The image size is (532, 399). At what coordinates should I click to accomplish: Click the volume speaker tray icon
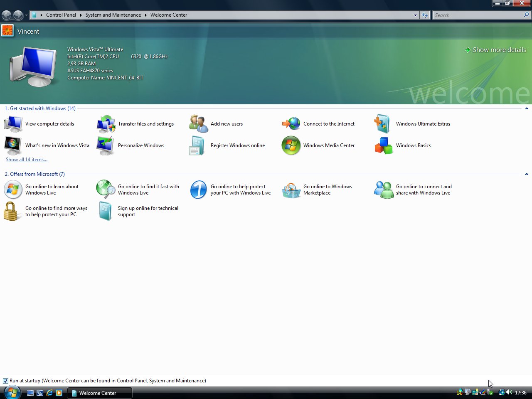(x=509, y=392)
